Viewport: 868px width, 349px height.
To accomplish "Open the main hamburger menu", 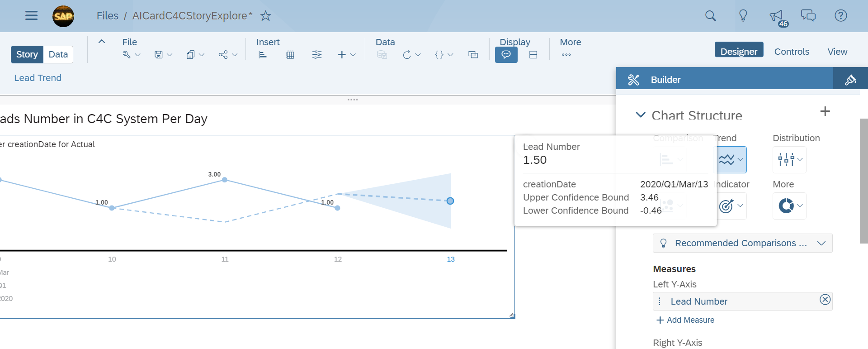I will [x=31, y=16].
